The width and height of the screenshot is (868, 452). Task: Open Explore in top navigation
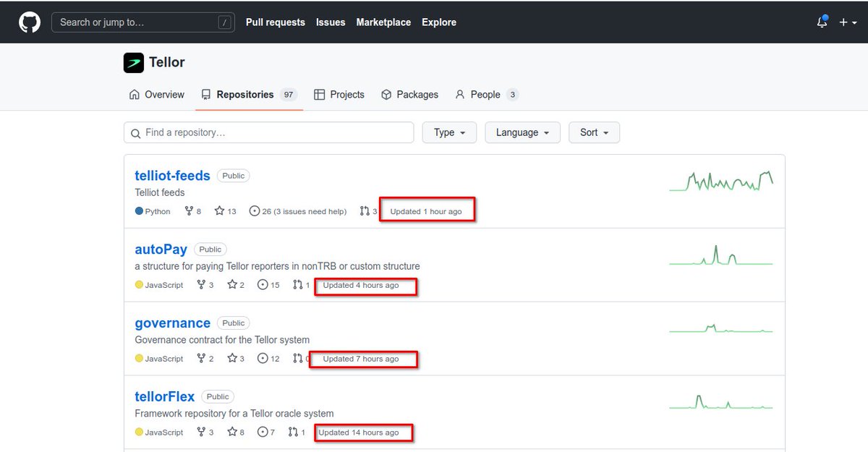pos(439,22)
